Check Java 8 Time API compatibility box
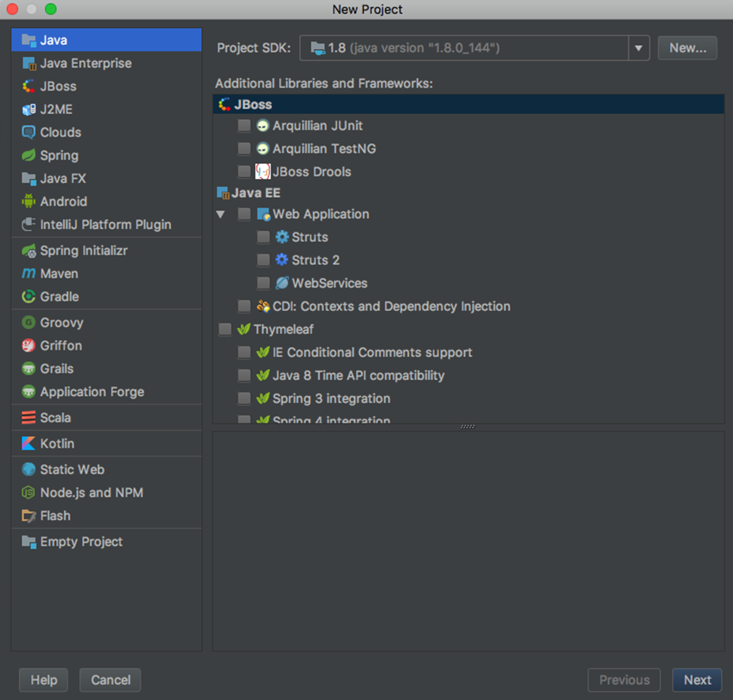 244,375
